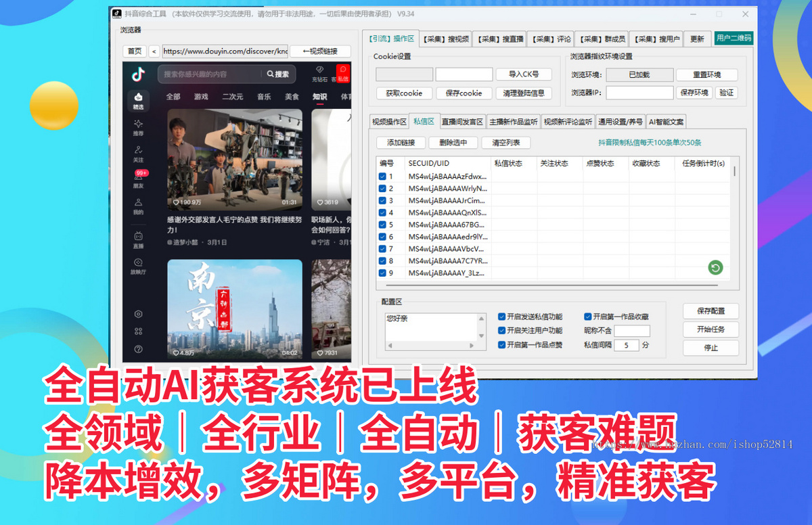
Task: Toggle checkbox for row 6
Action: pos(382,237)
